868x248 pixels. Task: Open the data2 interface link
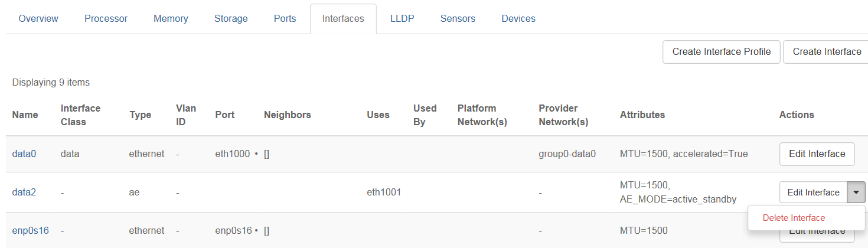point(24,192)
